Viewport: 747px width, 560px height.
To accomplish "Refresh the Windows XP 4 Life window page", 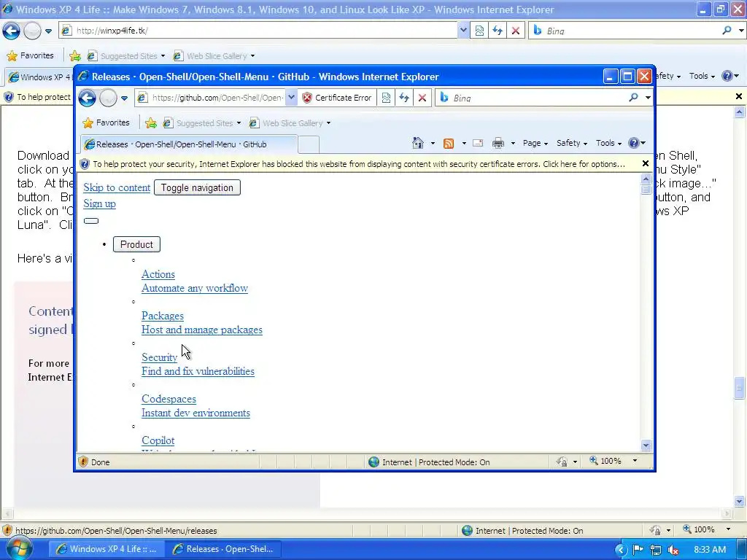I will tap(498, 31).
